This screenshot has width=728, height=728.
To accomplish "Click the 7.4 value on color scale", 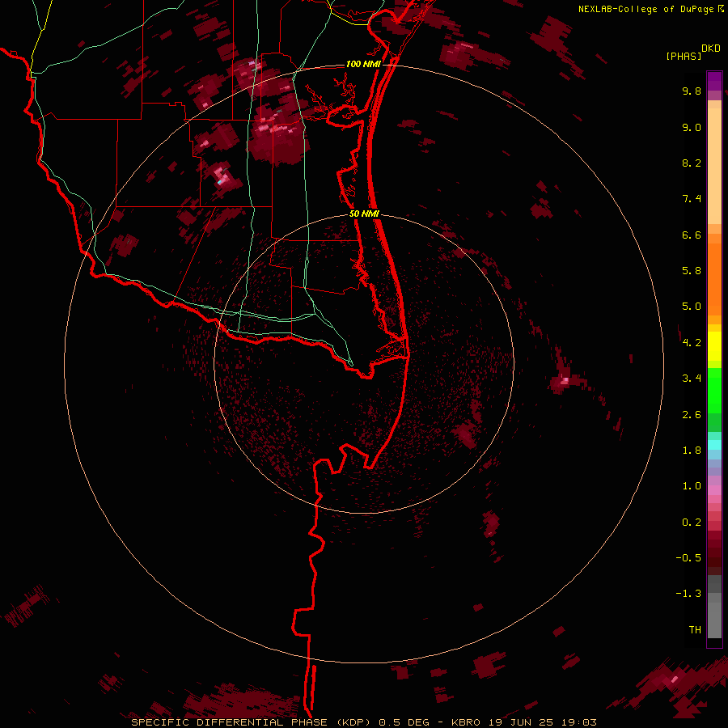I will (692, 199).
